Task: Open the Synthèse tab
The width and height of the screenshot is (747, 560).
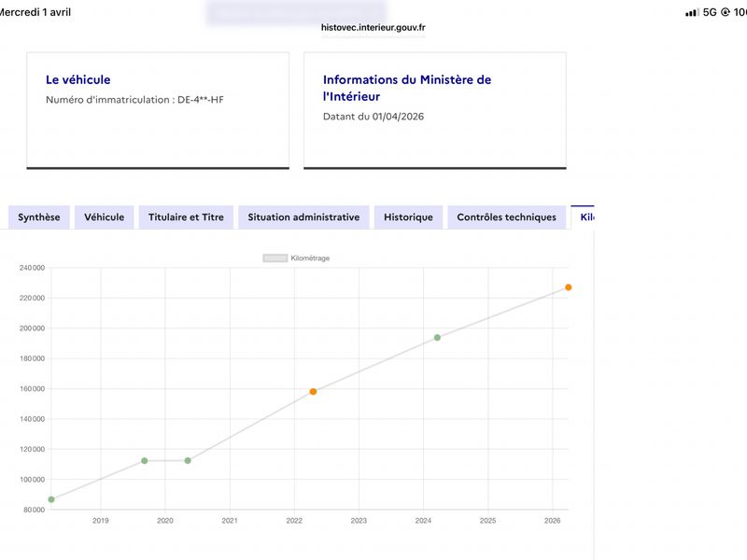Action: tap(38, 217)
